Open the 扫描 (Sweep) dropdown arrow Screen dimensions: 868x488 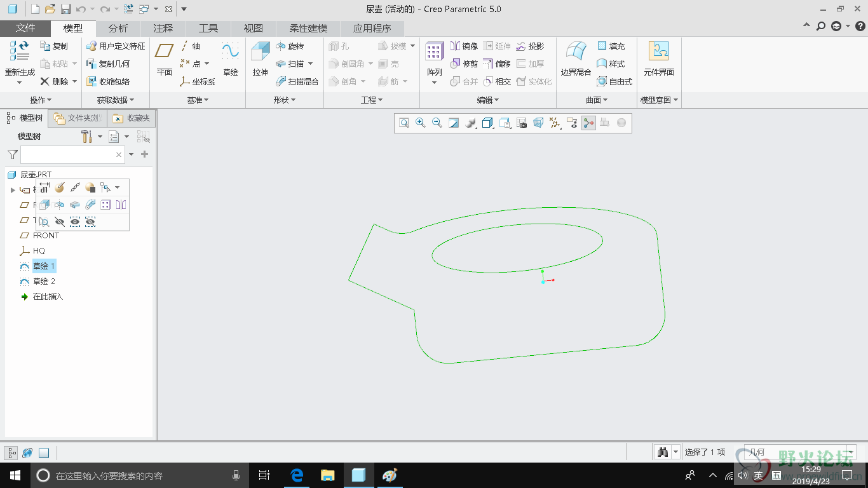pos(311,64)
